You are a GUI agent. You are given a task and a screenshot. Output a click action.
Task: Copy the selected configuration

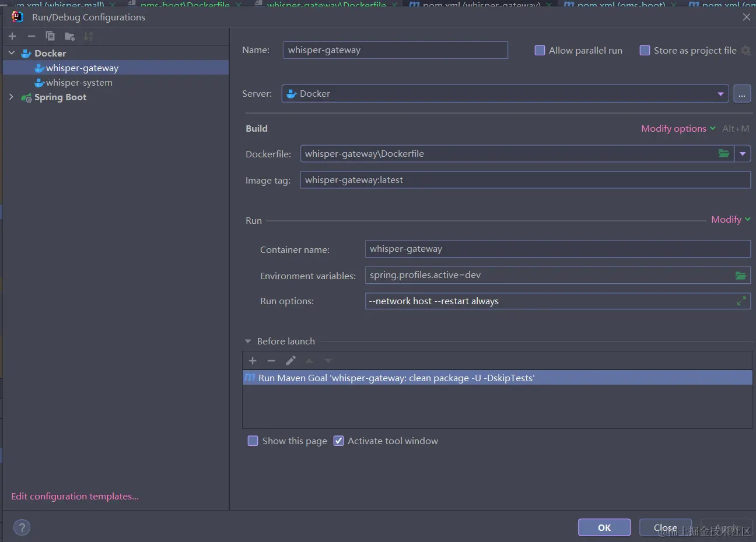tap(50, 36)
